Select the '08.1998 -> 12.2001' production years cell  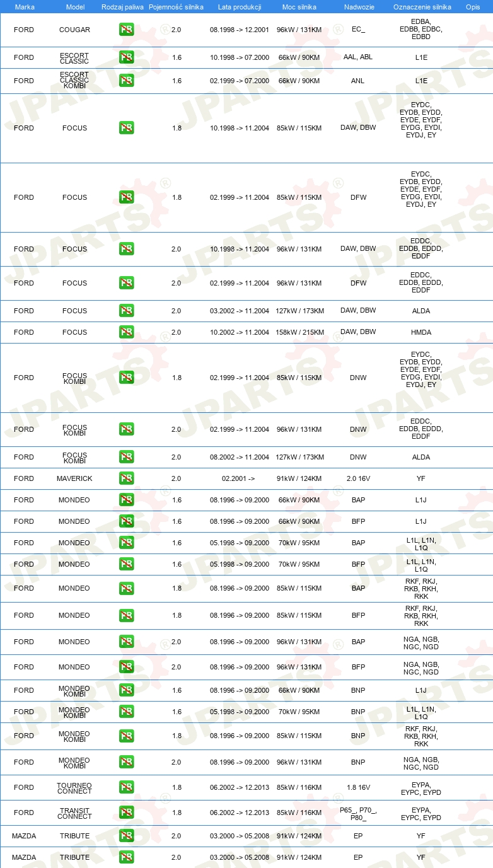[x=240, y=30]
